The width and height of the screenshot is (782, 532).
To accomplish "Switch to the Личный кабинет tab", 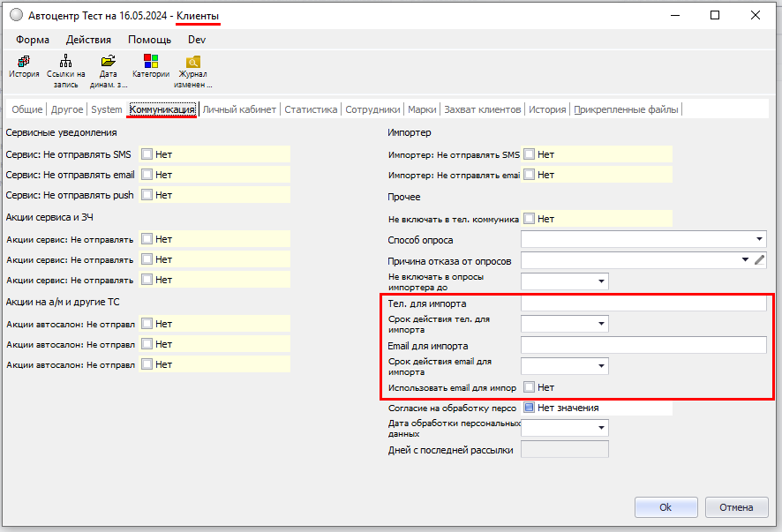I will pos(240,109).
